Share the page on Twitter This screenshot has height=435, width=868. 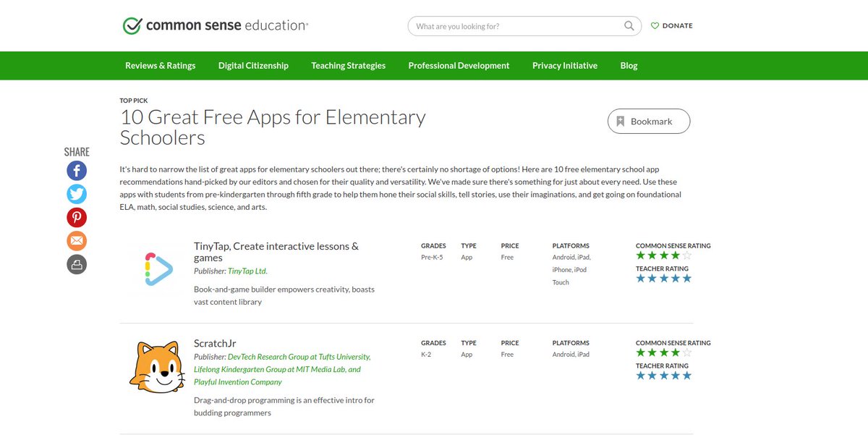pyautogui.click(x=77, y=194)
